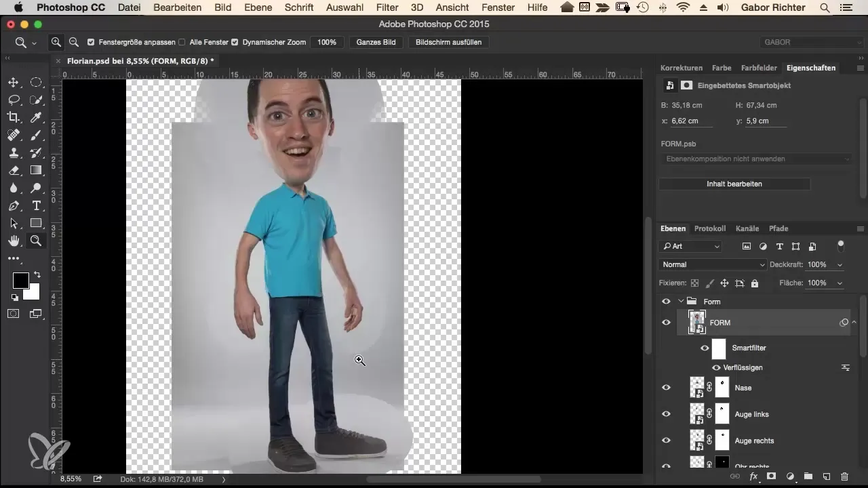Toggle Quick Mask mode
This screenshot has width=868, height=488.
[x=14, y=313]
